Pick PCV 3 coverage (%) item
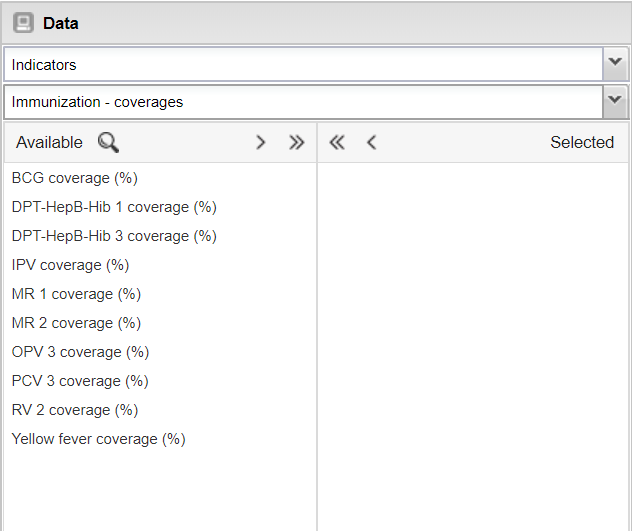Image resolution: width=632 pixels, height=531 pixels. (x=80, y=381)
